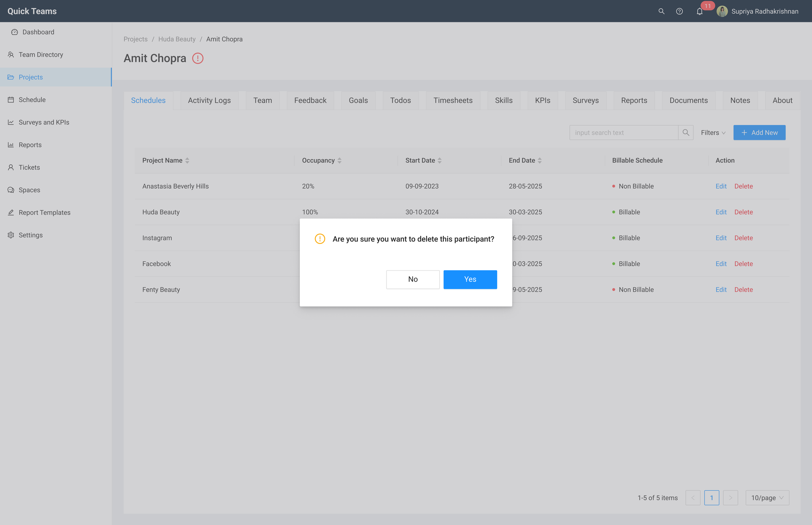This screenshot has width=812, height=525.
Task: Open Dashboard from the sidebar
Action: [x=38, y=32]
